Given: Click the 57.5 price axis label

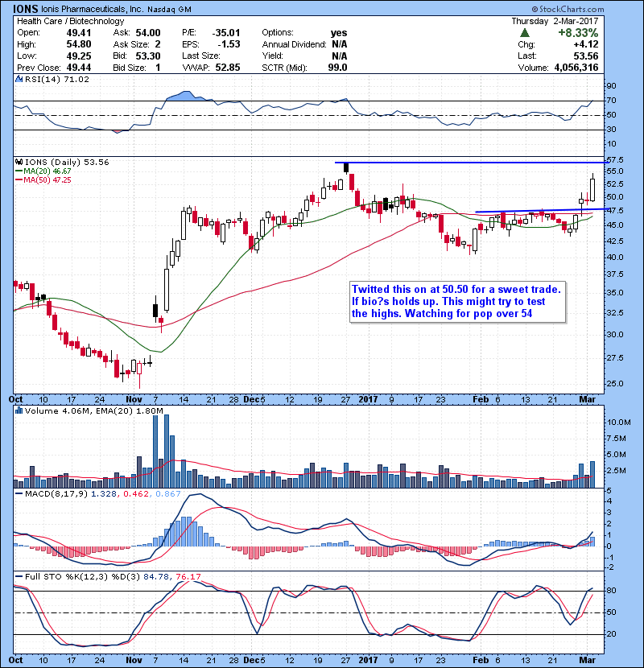Looking at the screenshot, I should 615,160.
